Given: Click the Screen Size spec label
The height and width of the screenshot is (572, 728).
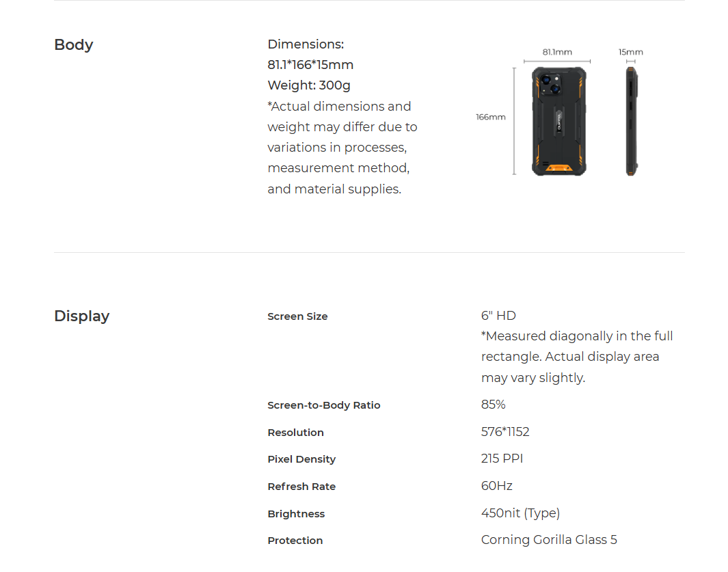Looking at the screenshot, I should coord(297,316).
